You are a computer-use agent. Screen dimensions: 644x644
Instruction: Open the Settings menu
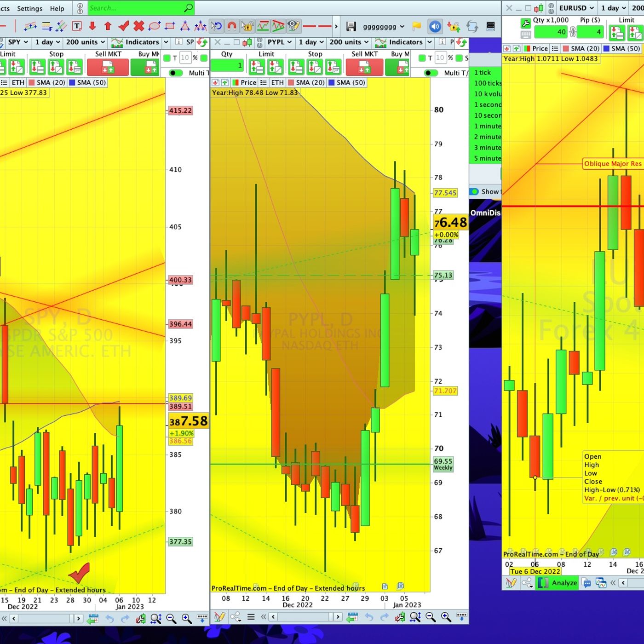[x=29, y=8]
